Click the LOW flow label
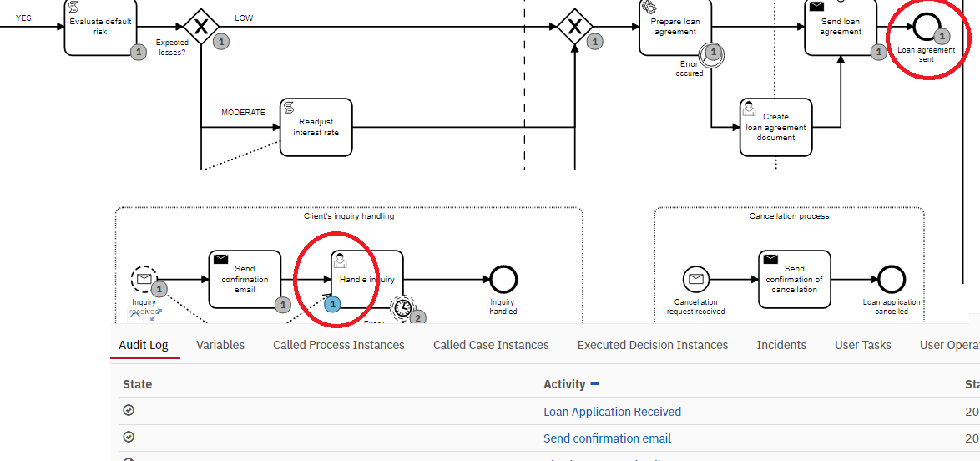The image size is (980, 461). [244, 18]
